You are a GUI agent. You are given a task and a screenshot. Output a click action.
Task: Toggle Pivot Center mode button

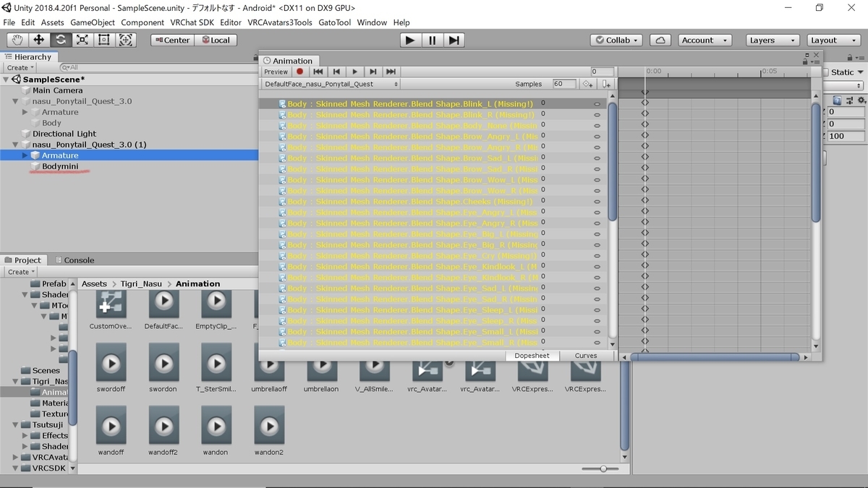point(171,40)
